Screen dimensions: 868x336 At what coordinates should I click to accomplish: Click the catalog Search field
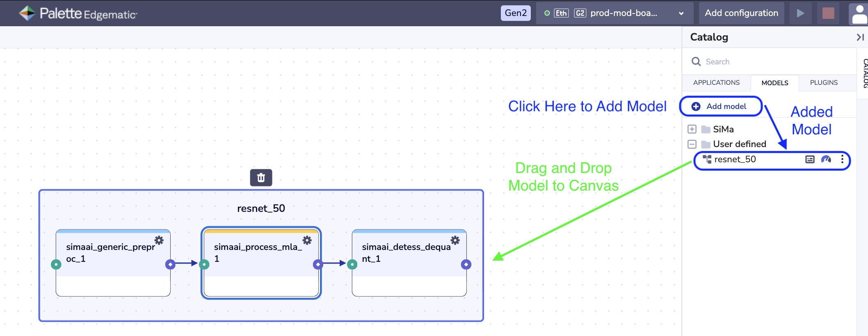click(771, 62)
